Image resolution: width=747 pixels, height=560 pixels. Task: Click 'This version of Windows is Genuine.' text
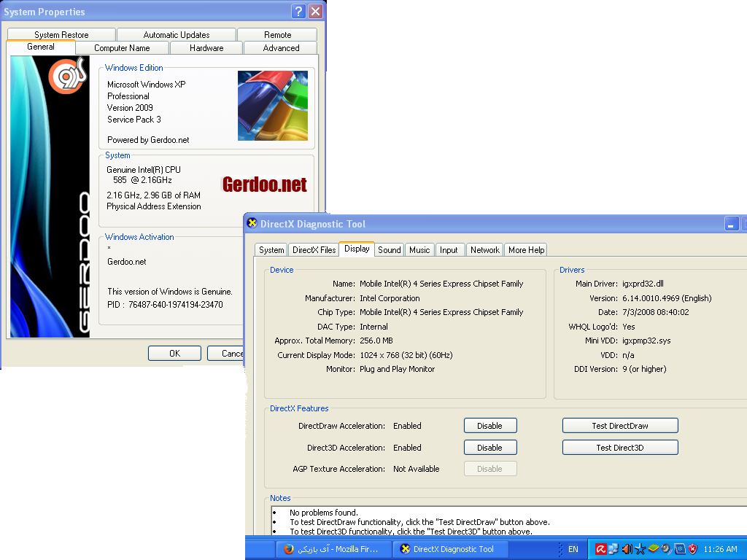pos(170,292)
